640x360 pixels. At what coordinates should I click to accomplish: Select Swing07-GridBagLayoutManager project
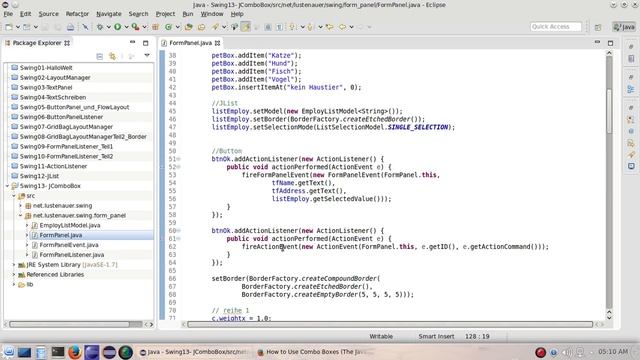pos(66,127)
